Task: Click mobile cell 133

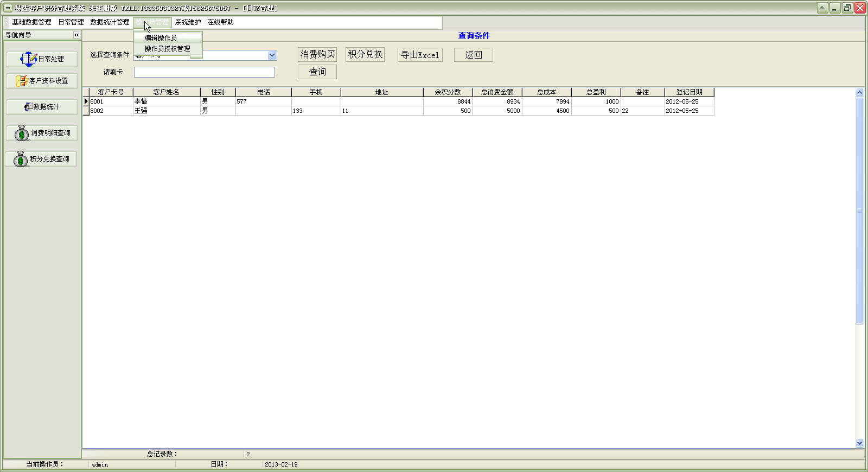Action: [x=316, y=111]
